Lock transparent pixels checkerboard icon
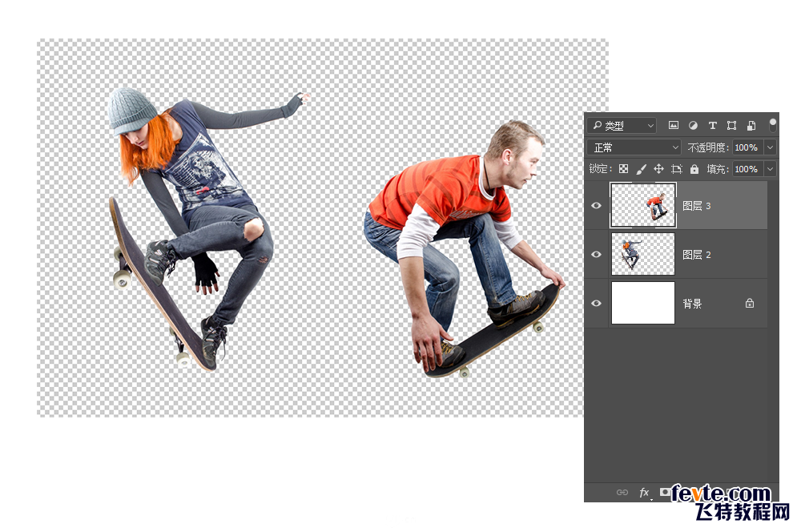Screen dimensions: 801x532 tap(623, 169)
